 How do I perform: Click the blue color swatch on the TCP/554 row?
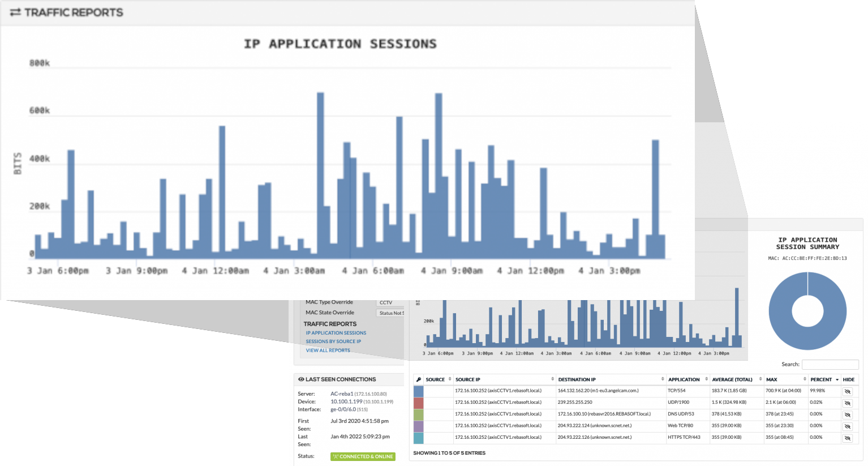click(419, 391)
